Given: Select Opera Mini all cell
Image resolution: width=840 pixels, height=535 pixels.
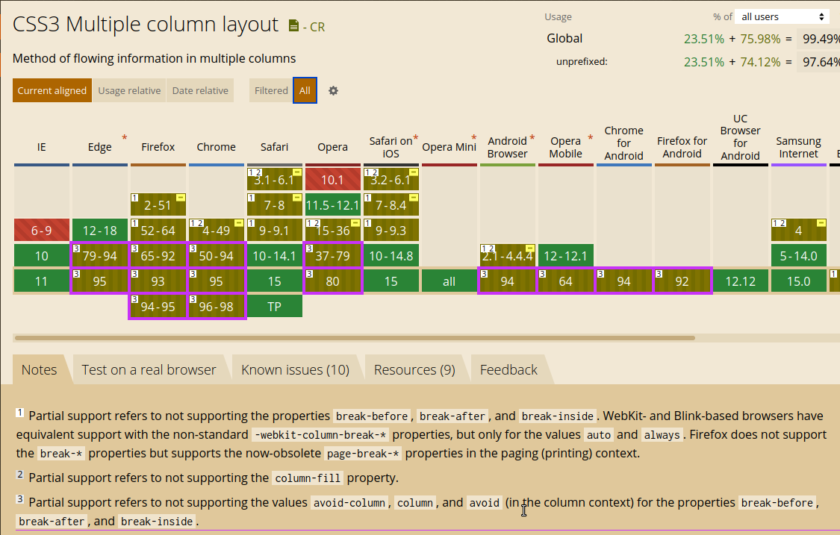Looking at the screenshot, I should 449,281.
